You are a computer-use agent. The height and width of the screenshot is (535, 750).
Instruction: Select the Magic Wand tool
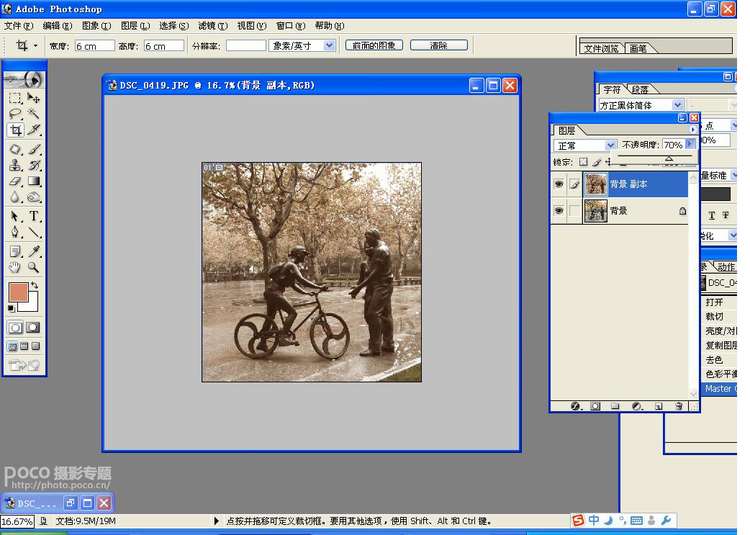click(x=33, y=114)
